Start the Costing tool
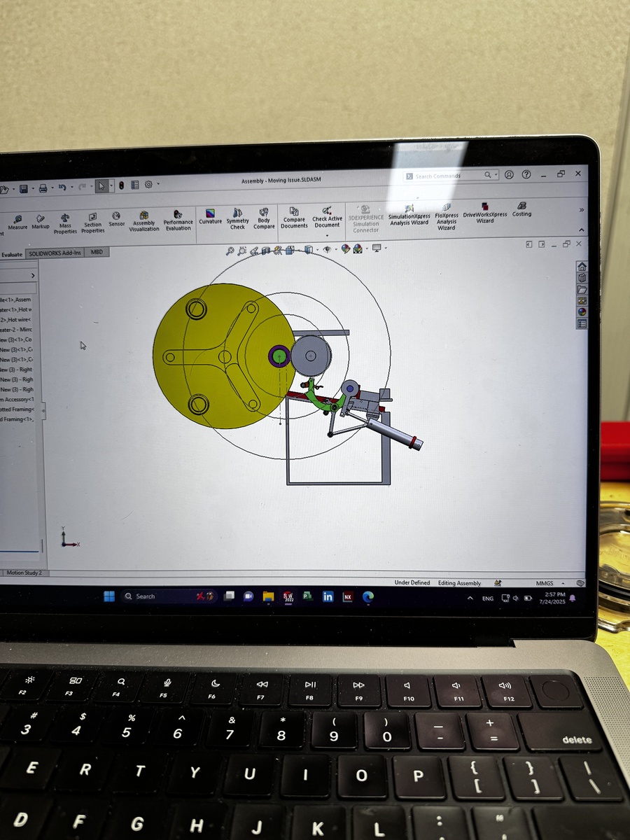The width and height of the screenshot is (630, 840). pos(521,209)
